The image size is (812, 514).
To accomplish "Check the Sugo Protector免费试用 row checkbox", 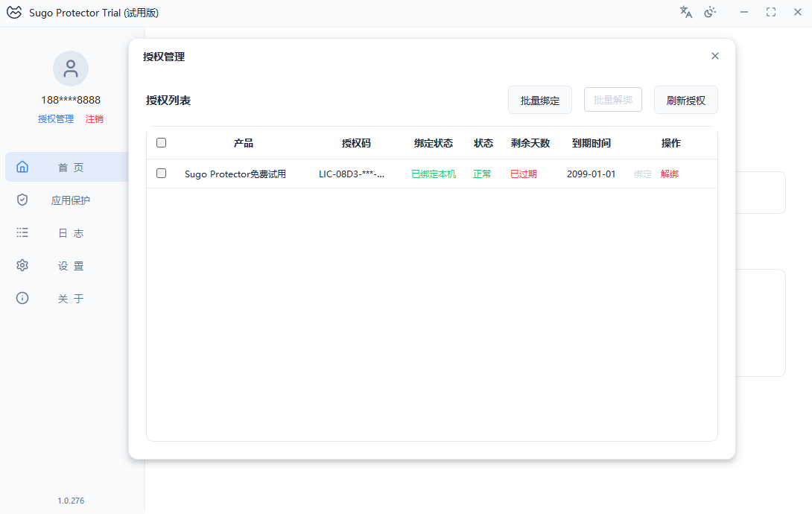I will [161, 174].
